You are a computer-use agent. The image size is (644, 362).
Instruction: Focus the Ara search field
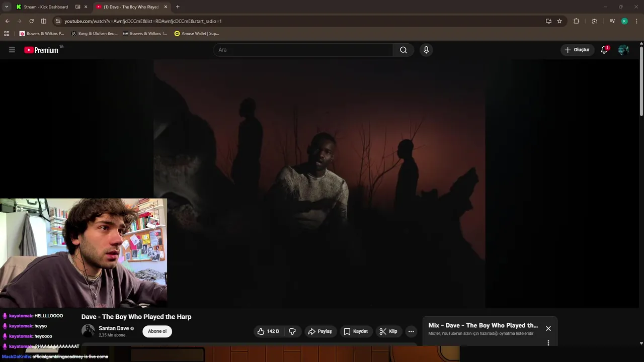pyautogui.click(x=303, y=50)
